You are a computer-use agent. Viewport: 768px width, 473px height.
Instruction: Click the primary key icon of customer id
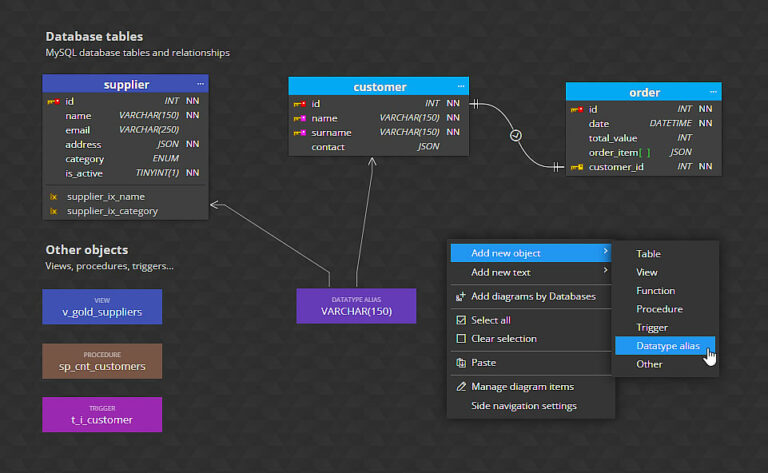pos(299,104)
